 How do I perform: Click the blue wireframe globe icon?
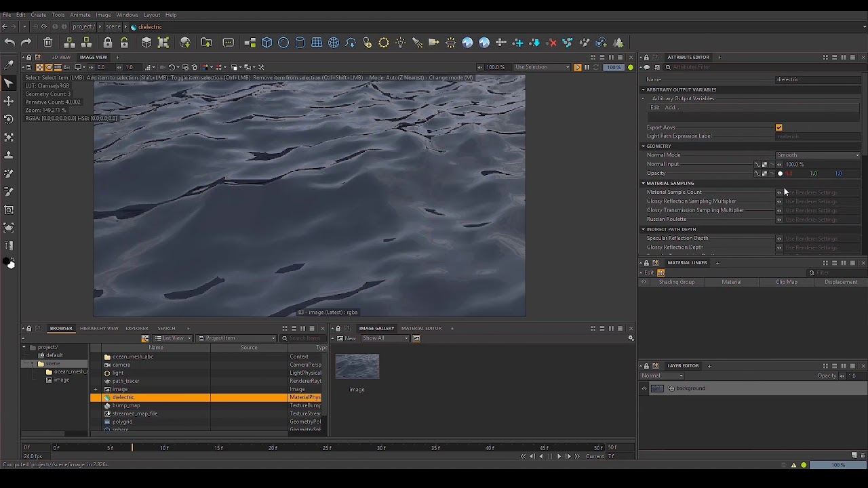[x=334, y=43]
